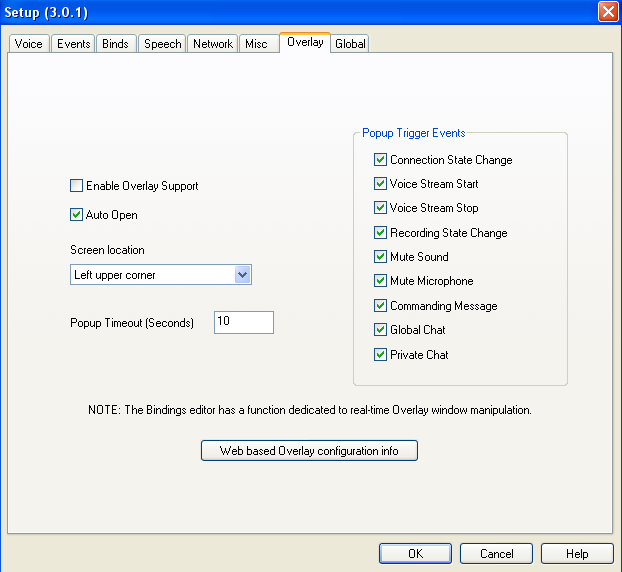Expand the Screen location dropdown arrow
The height and width of the screenshot is (572, 622).
(242, 274)
